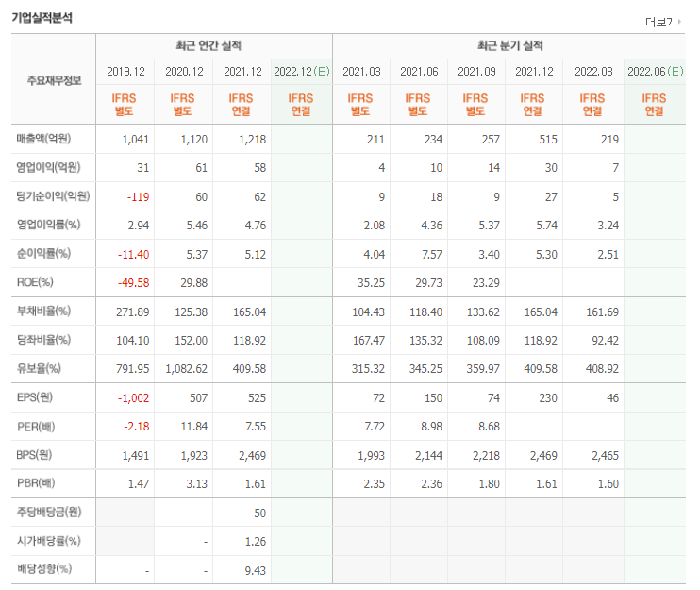Viewport: 700px width, 590px height.
Task: Click the 2,465 BPS value
Action: click(606, 456)
